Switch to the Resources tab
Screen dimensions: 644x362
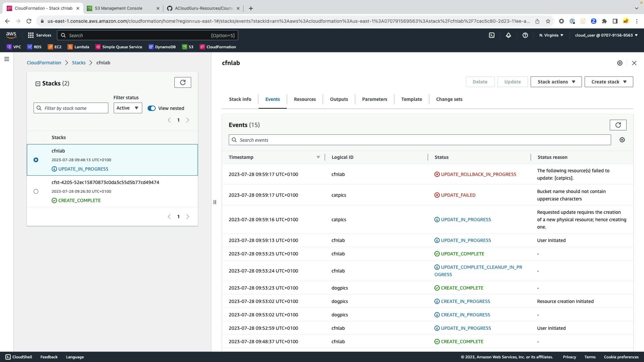tap(305, 99)
